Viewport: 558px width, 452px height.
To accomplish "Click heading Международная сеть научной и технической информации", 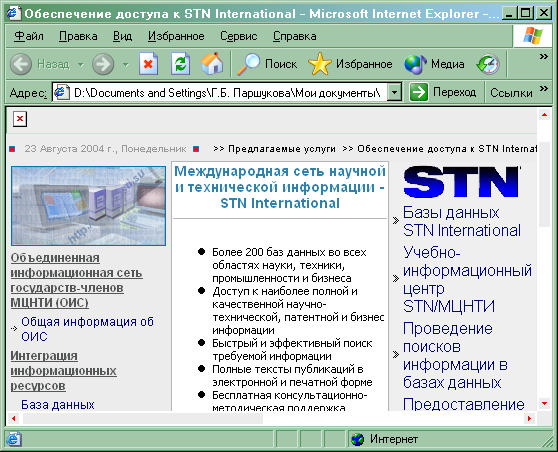I will (280, 187).
